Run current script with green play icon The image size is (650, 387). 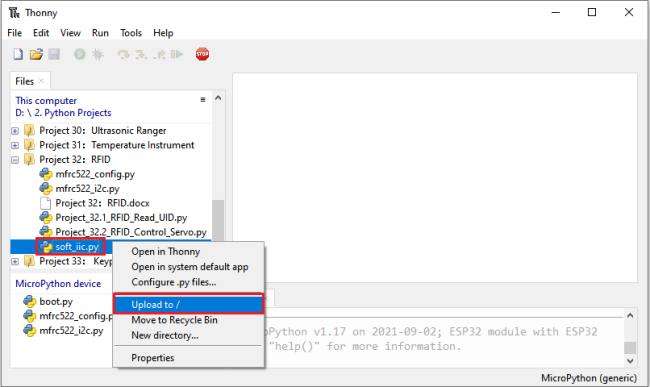(80, 54)
